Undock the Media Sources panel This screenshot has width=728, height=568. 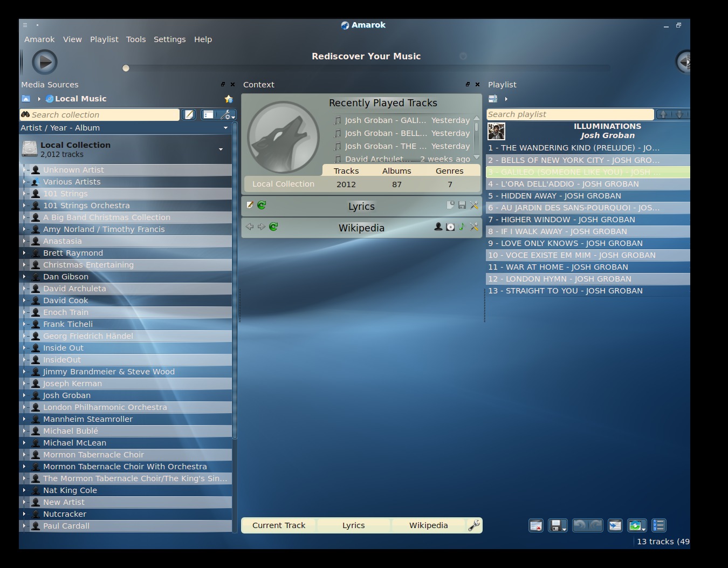223,85
